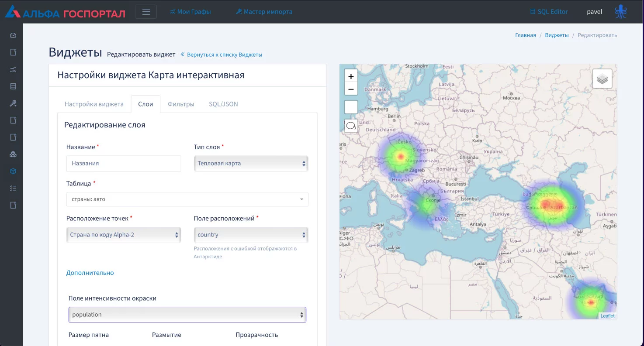Open the highlighted blue cube sidebar item
Screen dimensions: 644x346
(x=13, y=171)
